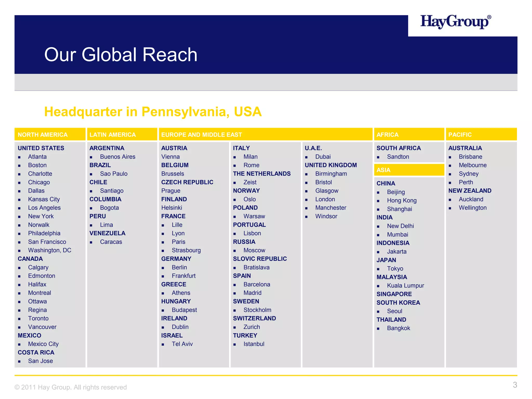Select Hong Kong entry
The height and width of the screenshot is (399, 532).
pyautogui.click(x=402, y=201)
